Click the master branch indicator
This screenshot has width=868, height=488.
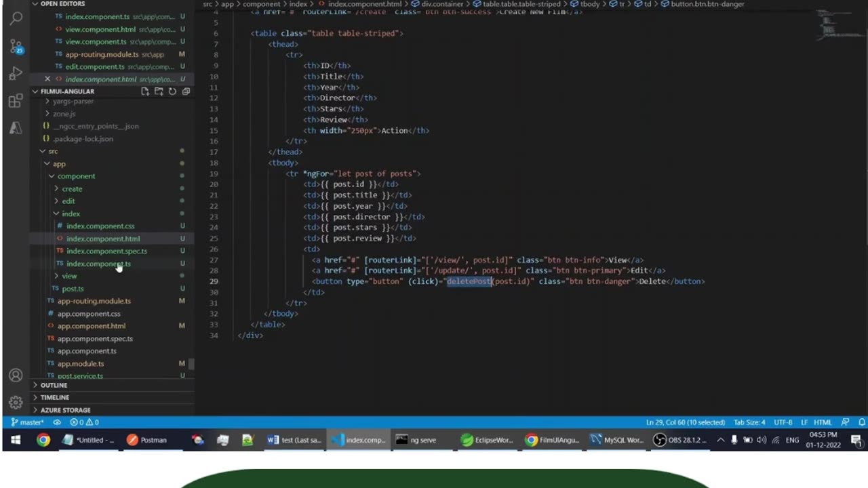tap(27, 422)
